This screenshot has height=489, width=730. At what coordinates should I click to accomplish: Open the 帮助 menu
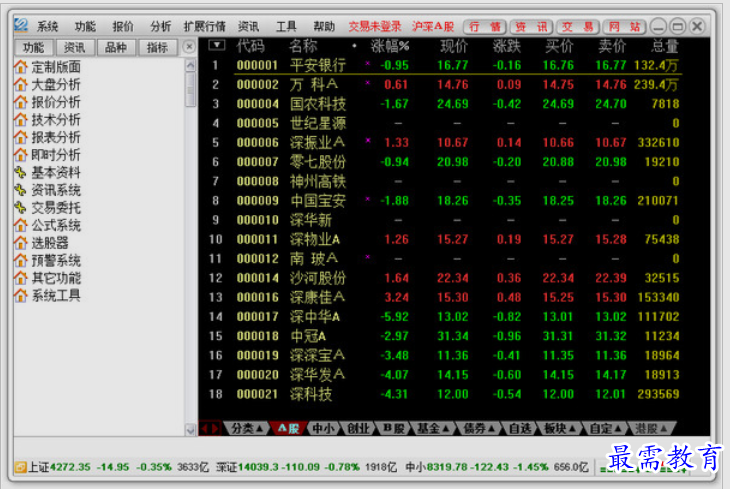[x=324, y=27]
